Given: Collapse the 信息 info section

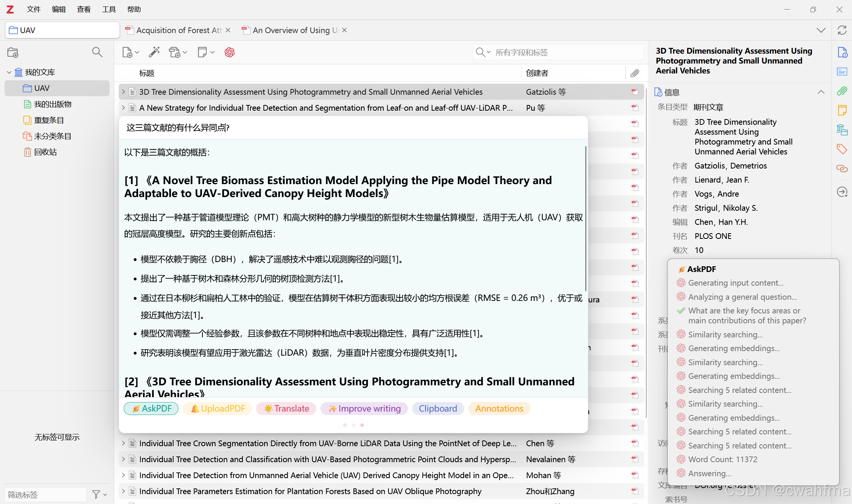Looking at the screenshot, I should [x=821, y=92].
